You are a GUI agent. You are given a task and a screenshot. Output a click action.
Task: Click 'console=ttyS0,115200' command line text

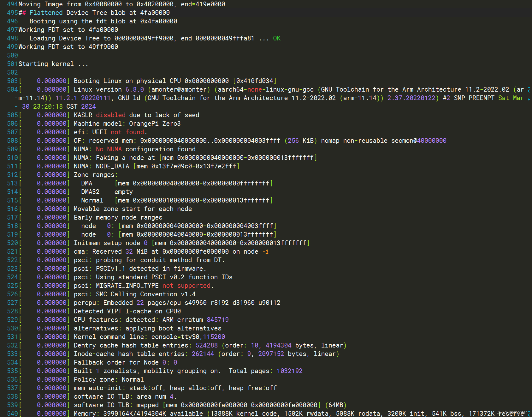[x=188, y=337]
